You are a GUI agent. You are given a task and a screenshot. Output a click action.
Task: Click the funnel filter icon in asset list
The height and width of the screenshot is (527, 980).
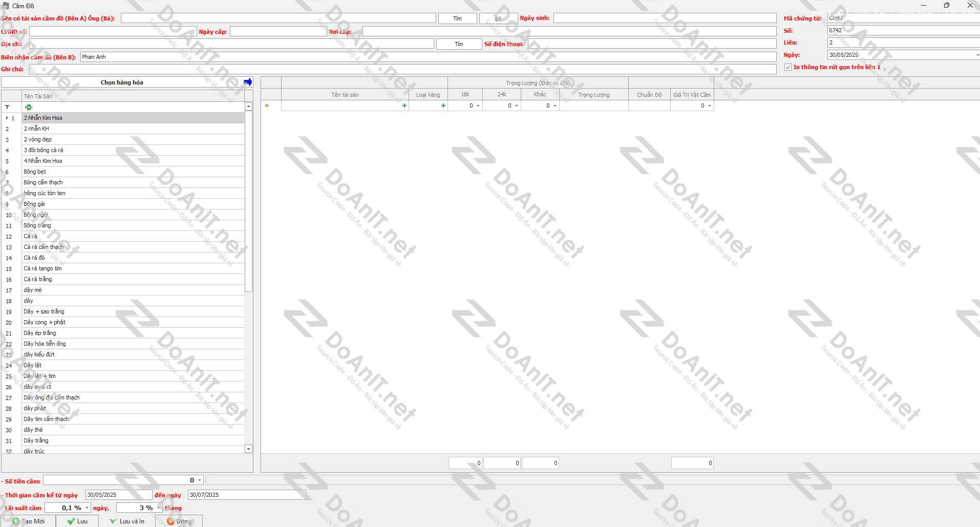(x=7, y=107)
